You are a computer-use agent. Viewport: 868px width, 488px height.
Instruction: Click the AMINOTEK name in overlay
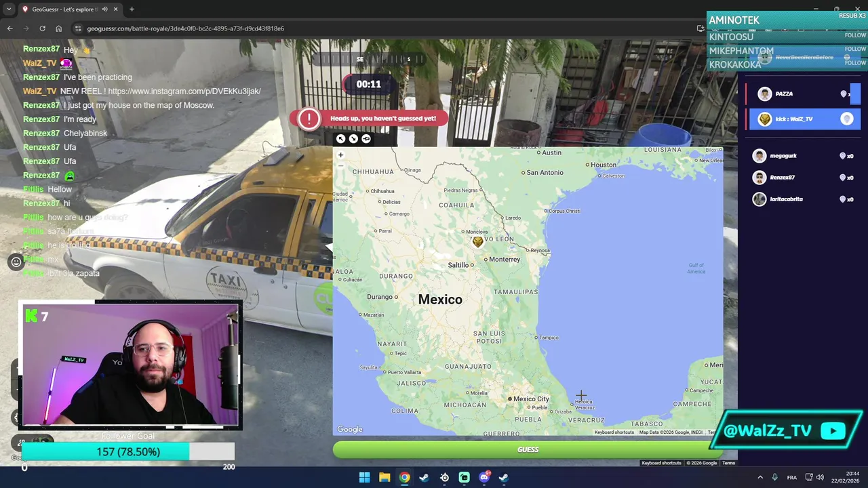coord(734,20)
